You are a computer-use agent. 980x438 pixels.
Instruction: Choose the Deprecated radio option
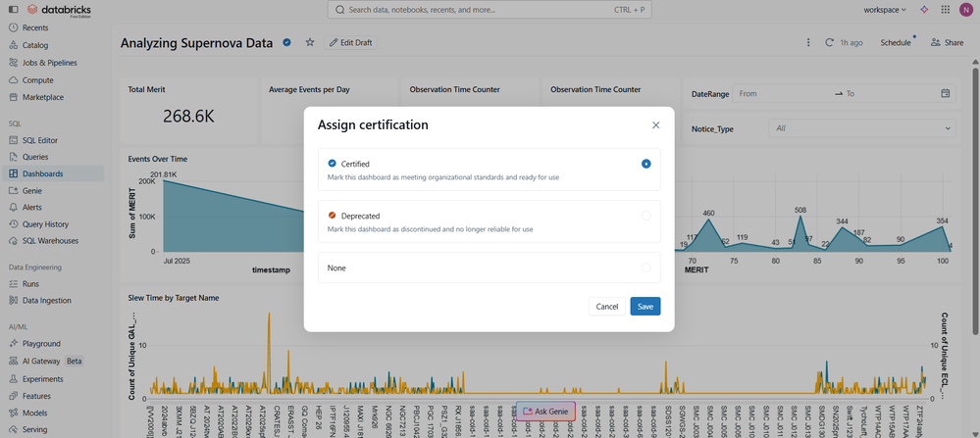coord(645,216)
